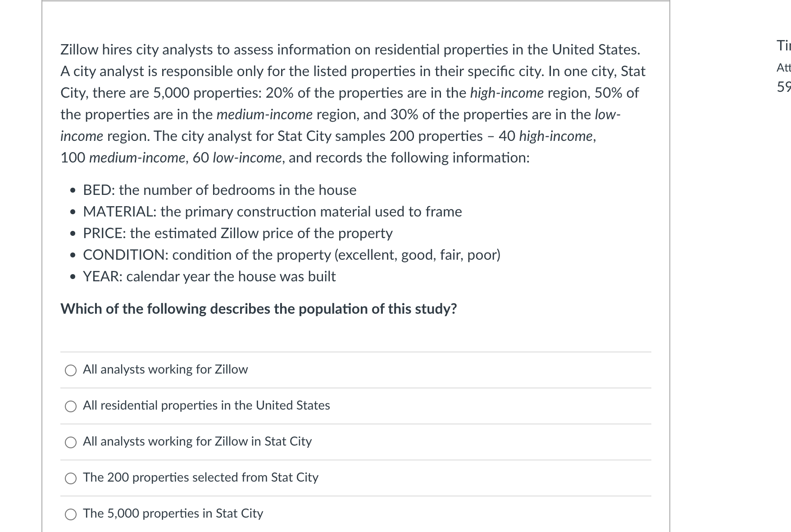791x532 pixels.
Task: Select 'All residential properties in the United States'
Action: (206, 405)
